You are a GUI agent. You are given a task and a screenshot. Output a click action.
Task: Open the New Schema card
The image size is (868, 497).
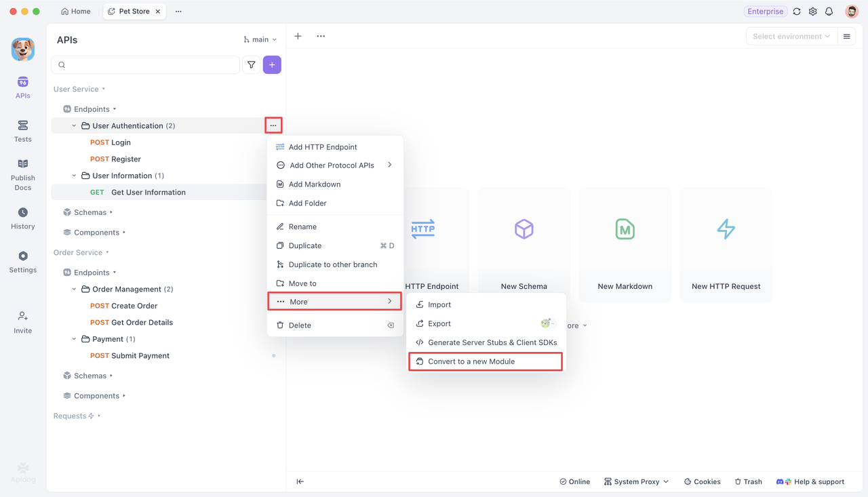click(524, 244)
